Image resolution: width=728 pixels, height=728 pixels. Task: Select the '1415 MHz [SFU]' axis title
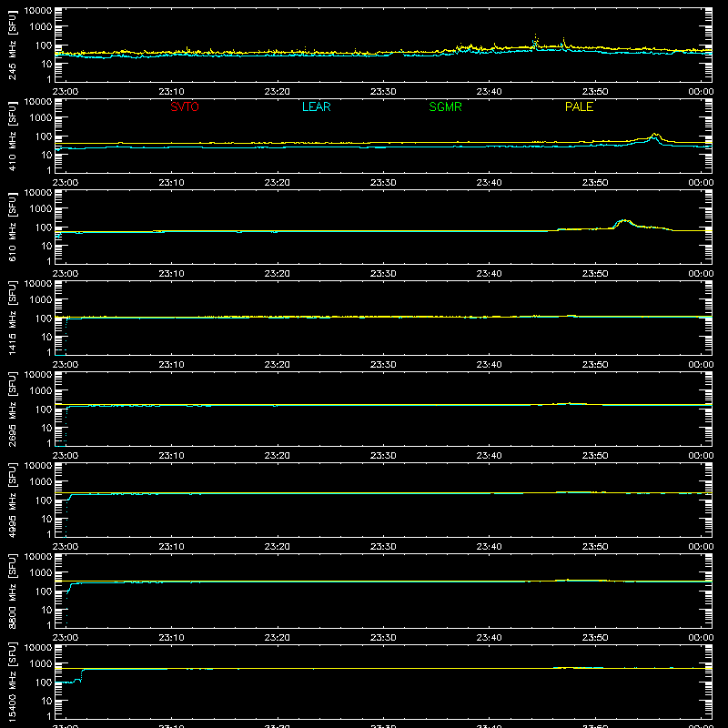(x=13, y=318)
